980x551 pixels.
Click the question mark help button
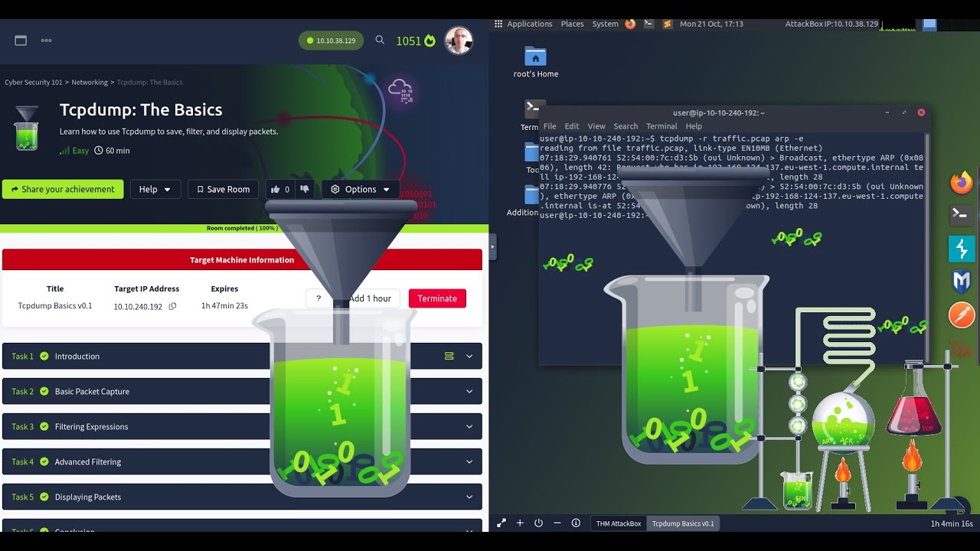tap(318, 298)
